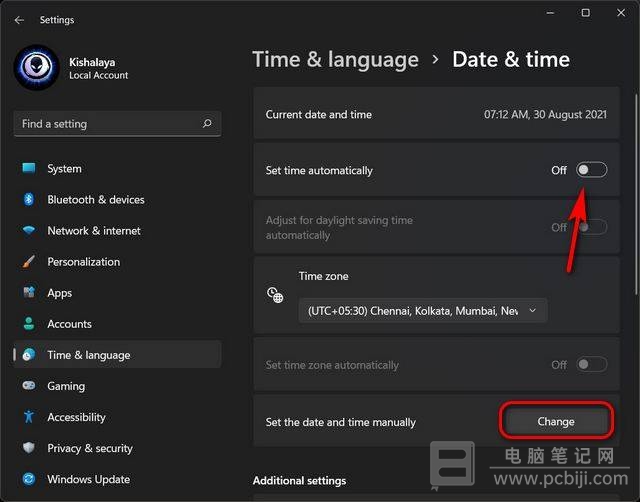Click the back arrow icon

coord(19,20)
